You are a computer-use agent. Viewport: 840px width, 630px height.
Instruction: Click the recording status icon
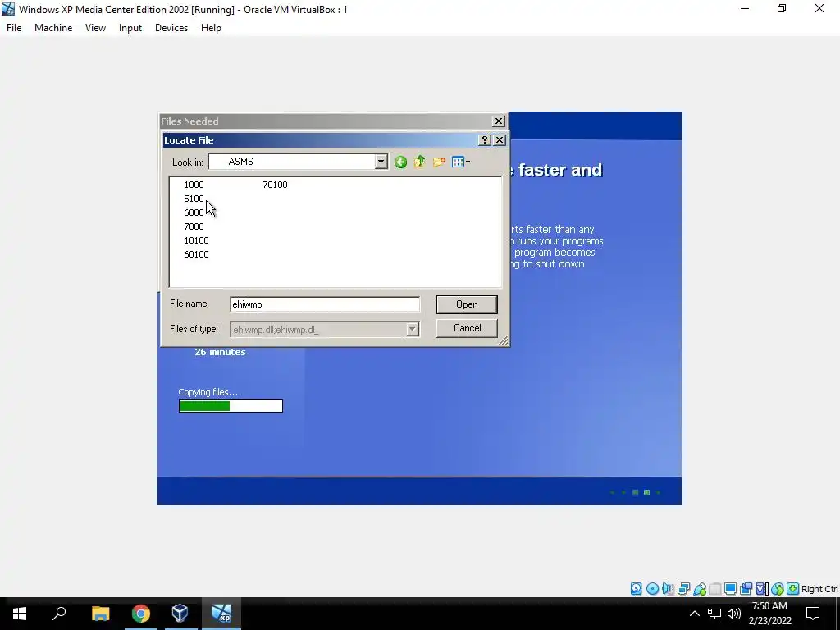746,589
